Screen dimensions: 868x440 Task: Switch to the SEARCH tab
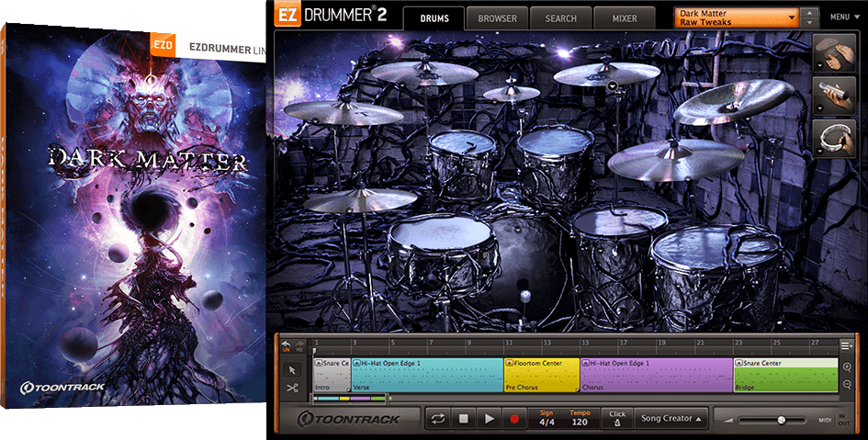(561, 18)
